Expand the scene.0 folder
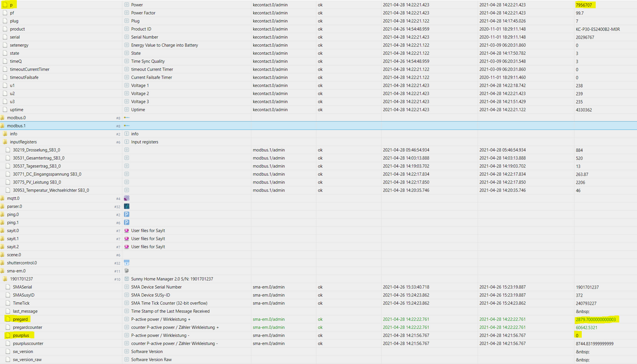 2,255
